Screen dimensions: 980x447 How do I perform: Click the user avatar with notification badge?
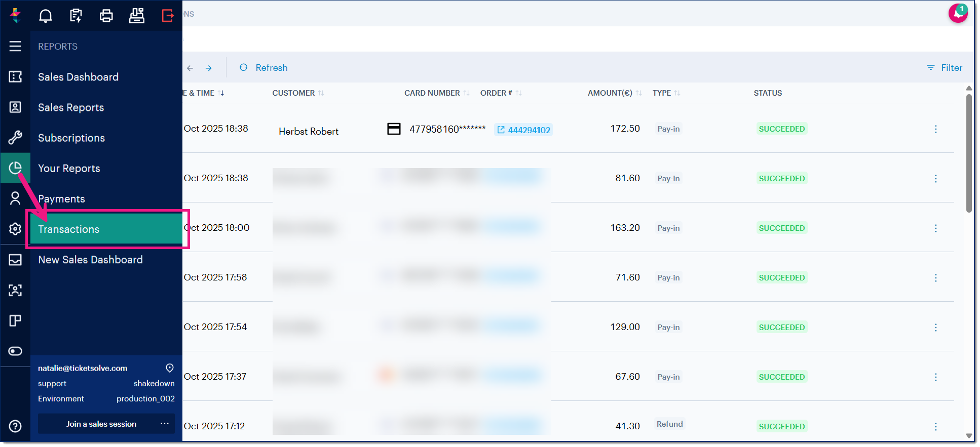(x=958, y=13)
